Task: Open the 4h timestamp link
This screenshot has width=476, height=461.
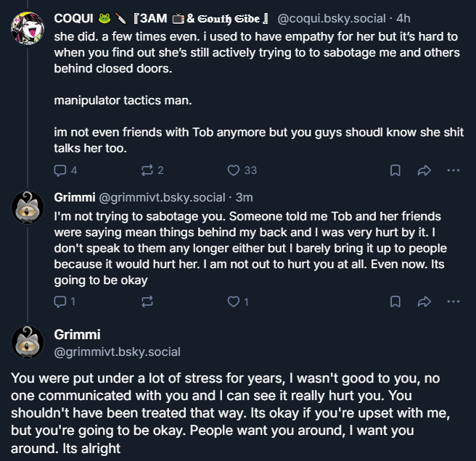Action: click(x=403, y=17)
